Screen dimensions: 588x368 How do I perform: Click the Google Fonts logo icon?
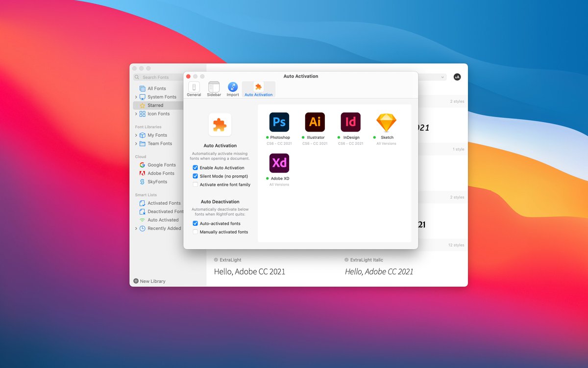pos(142,165)
